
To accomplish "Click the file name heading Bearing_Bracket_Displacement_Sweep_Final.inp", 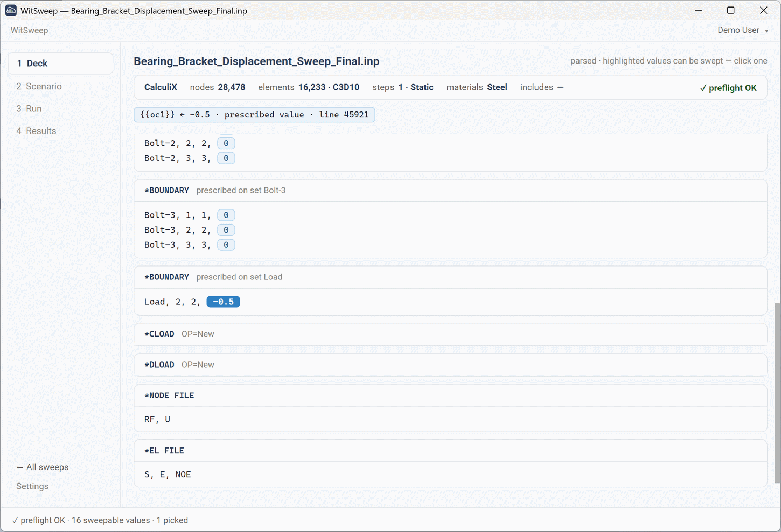I will pyautogui.click(x=256, y=61).
